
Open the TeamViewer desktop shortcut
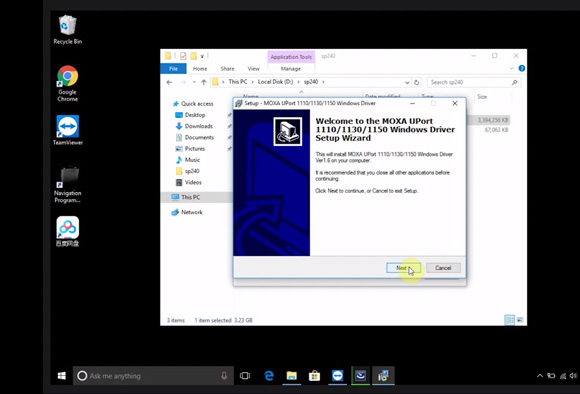[x=68, y=130]
